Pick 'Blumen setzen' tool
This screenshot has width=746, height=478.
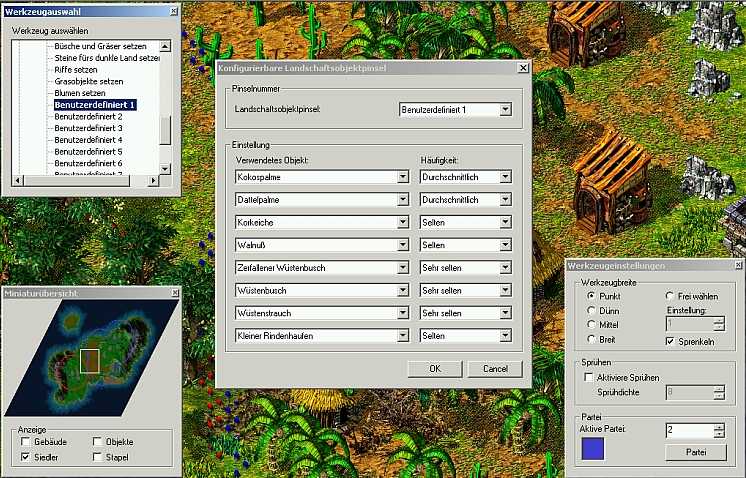click(79, 93)
